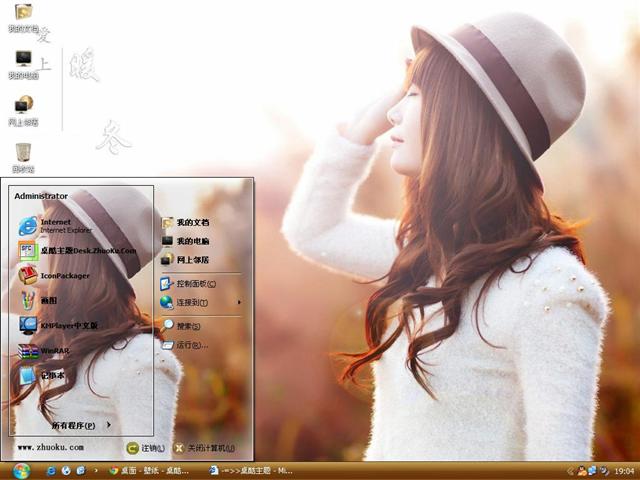
Task: Expand 所有程序(P) all programs list
Action: [81, 425]
